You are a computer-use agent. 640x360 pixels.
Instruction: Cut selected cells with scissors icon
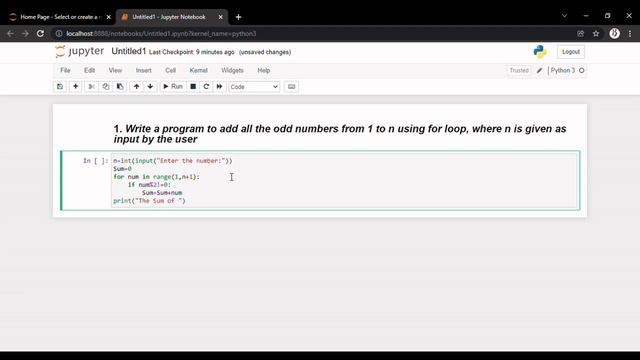click(91, 87)
